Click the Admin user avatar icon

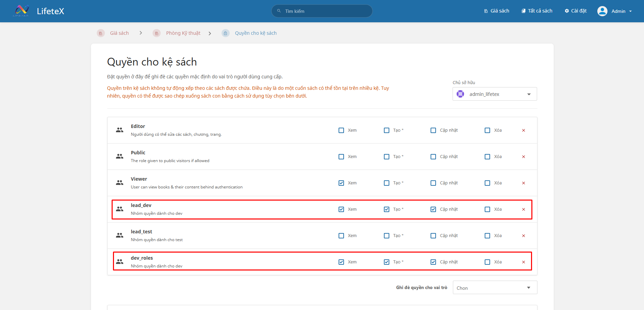(x=602, y=11)
